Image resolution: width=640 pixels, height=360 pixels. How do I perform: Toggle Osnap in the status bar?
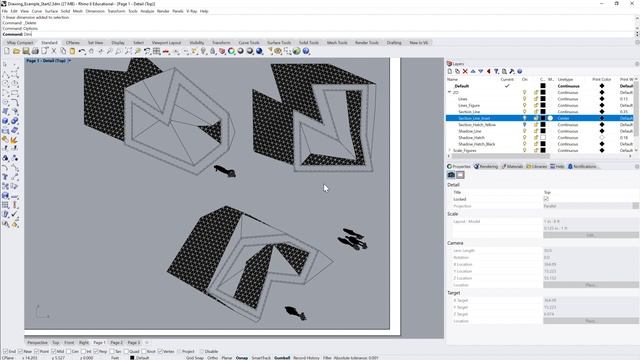242,358
